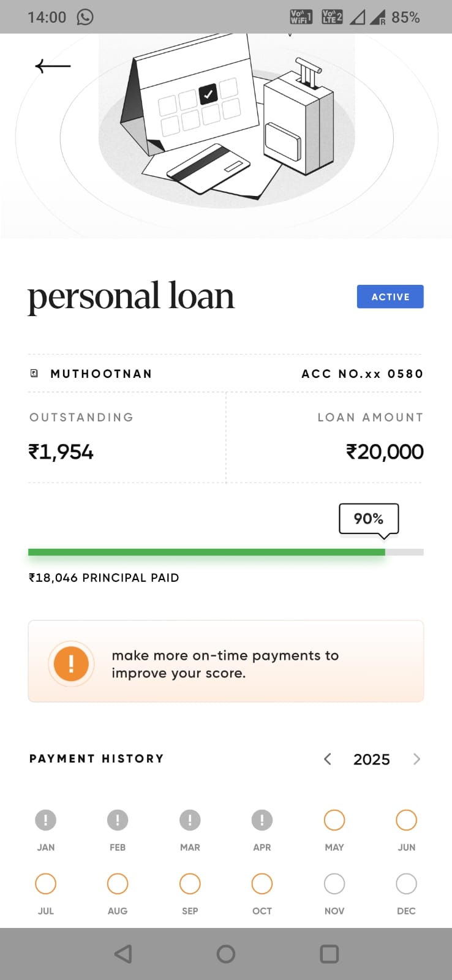Tap the ACTIVE status badge

point(390,296)
